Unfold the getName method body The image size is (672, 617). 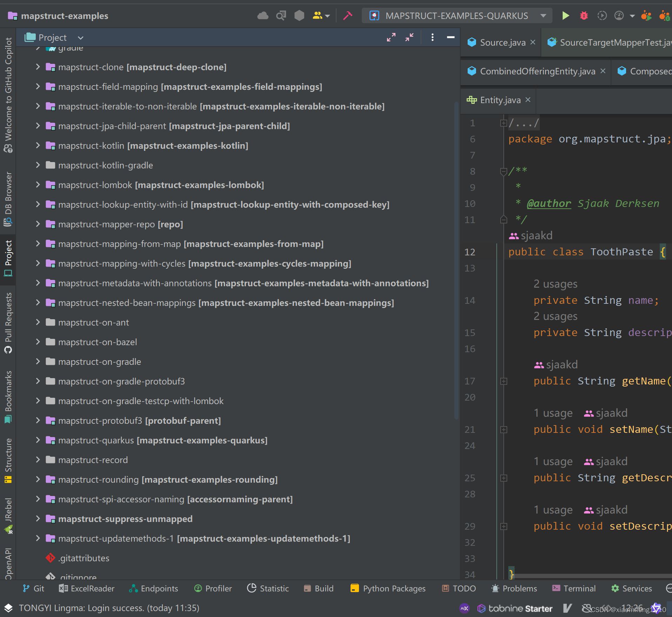click(504, 381)
